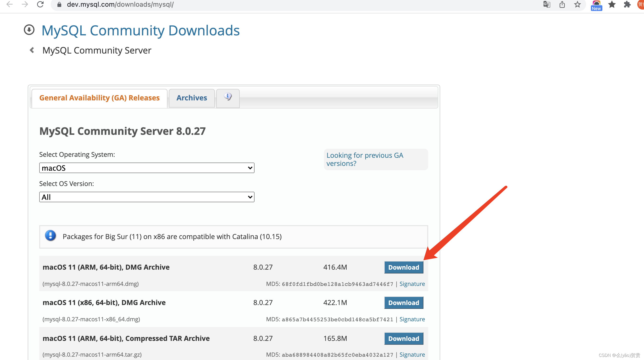Download macOS 11 ARM DMG Archive
Image resolution: width=644 pixels, height=360 pixels.
pos(404,267)
